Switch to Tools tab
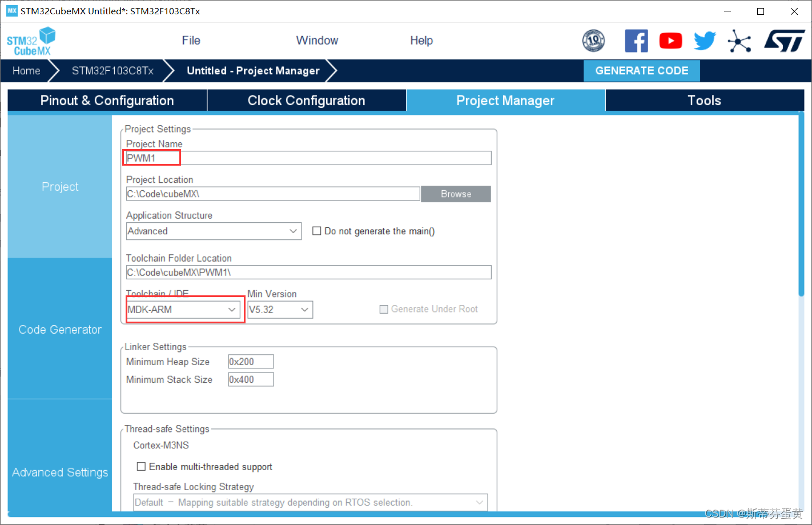Image resolution: width=812 pixels, height=525 pixels. pos(704,101)
